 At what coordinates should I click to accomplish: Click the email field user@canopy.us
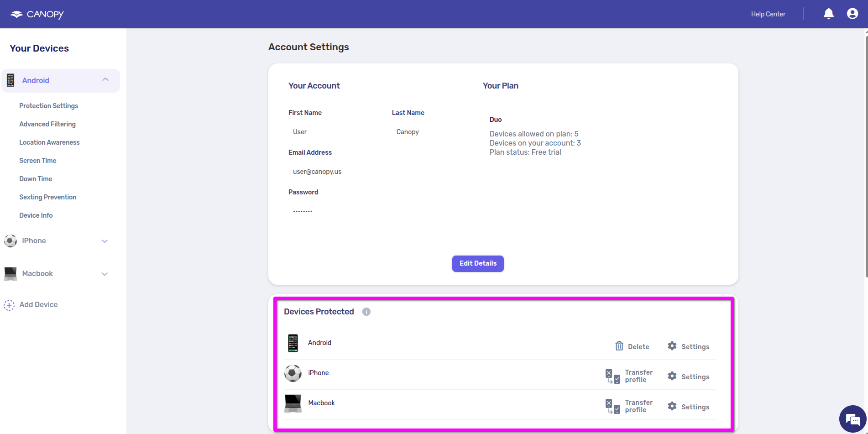click(x=317, y=172)
